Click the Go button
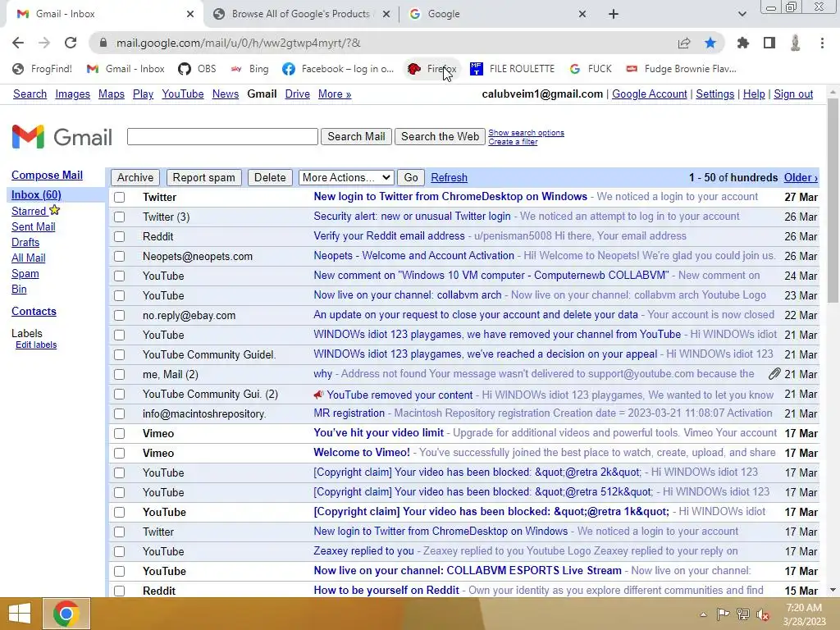The height and width of the screenshot is (630, 840). coord(411,177)
